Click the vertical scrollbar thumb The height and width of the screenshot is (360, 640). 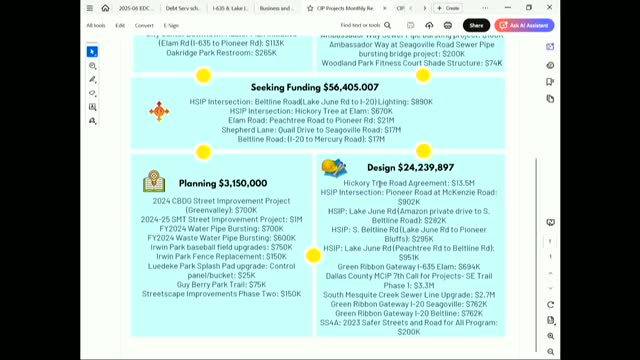click(x=536, y=254)
